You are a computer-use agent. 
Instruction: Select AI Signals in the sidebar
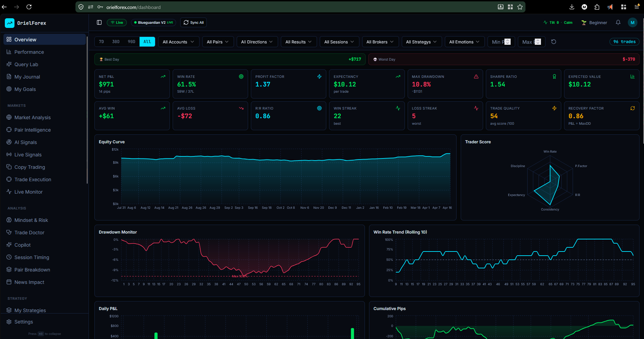coord(25,142)
